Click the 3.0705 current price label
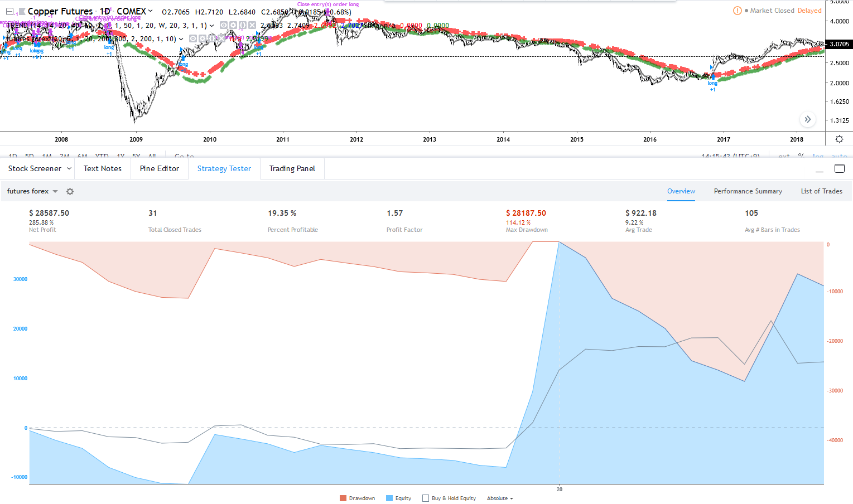The width and height of the screenshot is (853, 504). (x=839, y=44)
